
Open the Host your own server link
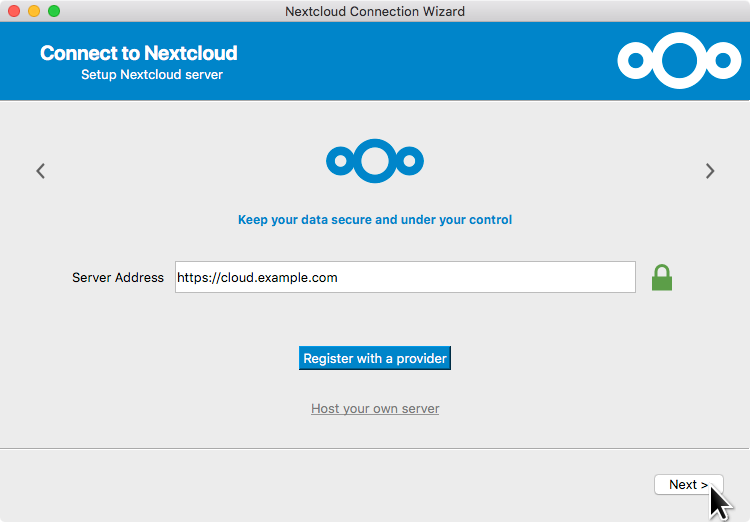(375, 409)
